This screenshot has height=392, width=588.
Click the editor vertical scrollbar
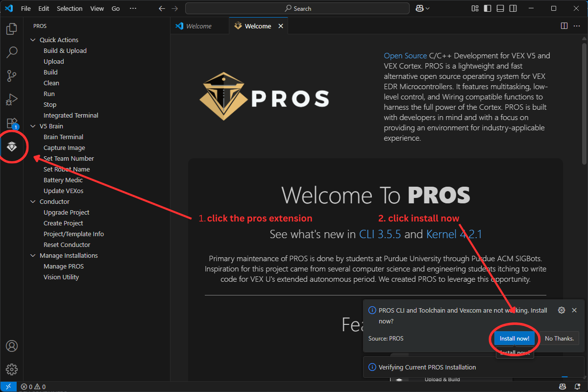584,98
